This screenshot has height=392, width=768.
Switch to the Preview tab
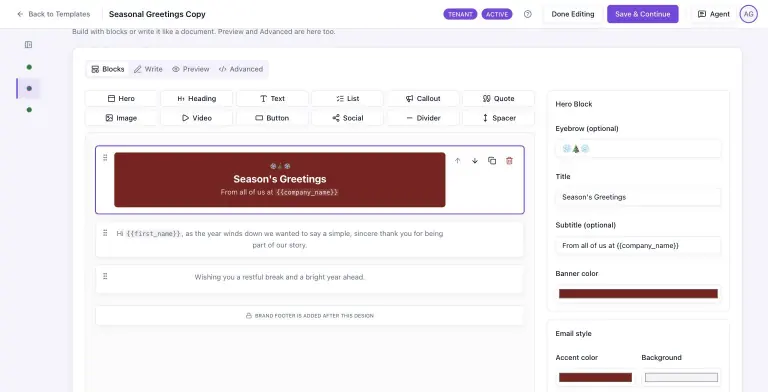(x=191, y=69)
